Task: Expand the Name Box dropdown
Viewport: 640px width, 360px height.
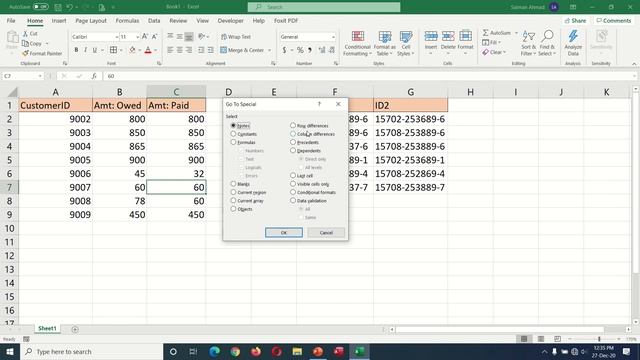Action: click(x=40, y=76)
